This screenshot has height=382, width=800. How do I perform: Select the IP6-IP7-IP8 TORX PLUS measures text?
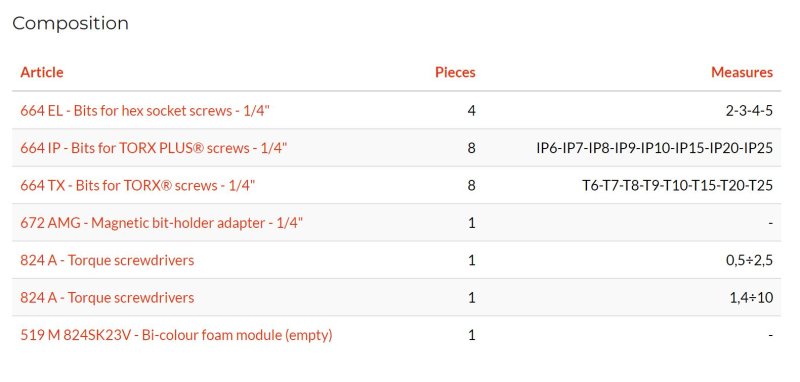[654, 148]
